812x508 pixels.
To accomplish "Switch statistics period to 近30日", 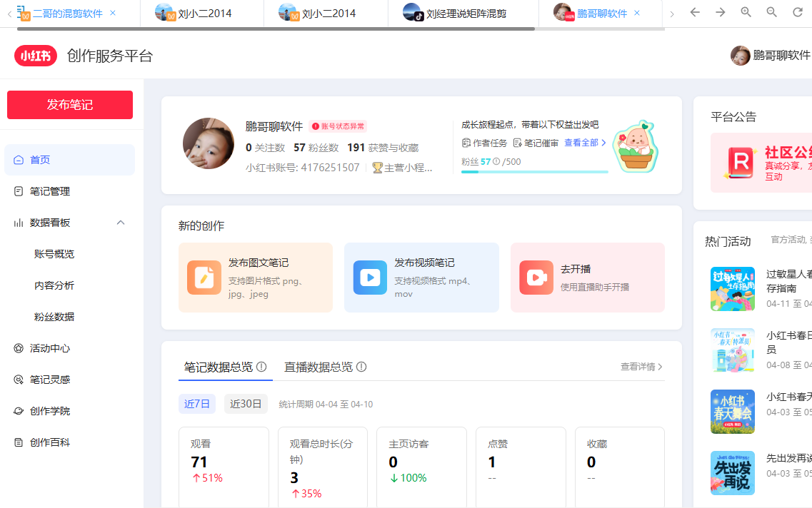I will (245, 403).
